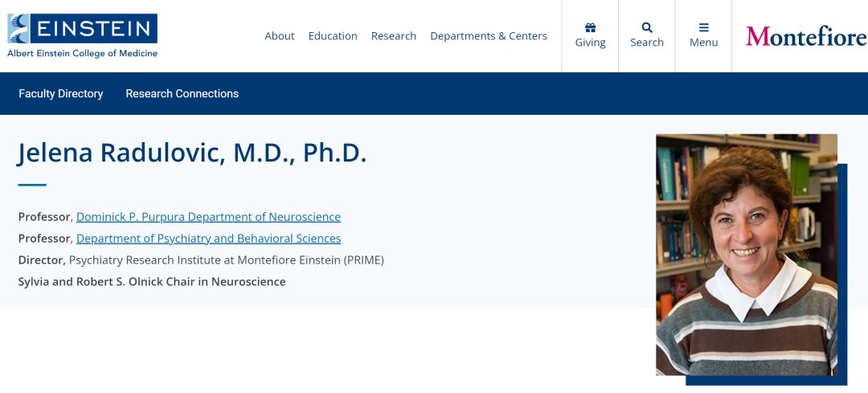Open the hamburger Menu icon
The height and width of the screenshot is (393, 868).
click(703, 27)
